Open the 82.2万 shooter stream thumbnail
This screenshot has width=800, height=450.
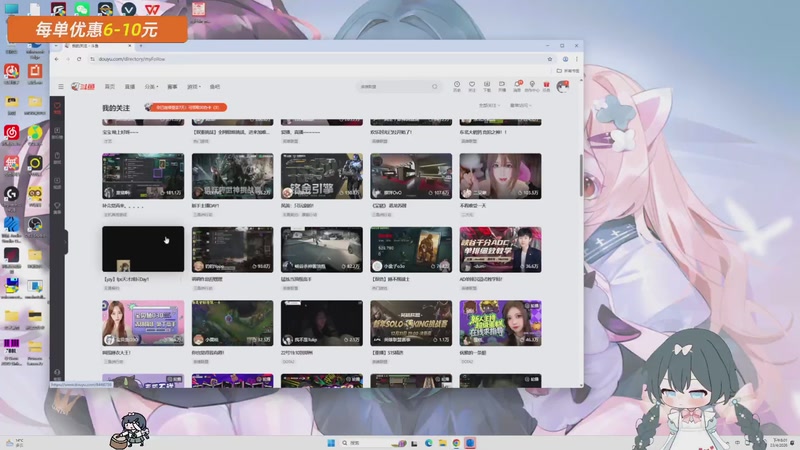coord(322,249)
